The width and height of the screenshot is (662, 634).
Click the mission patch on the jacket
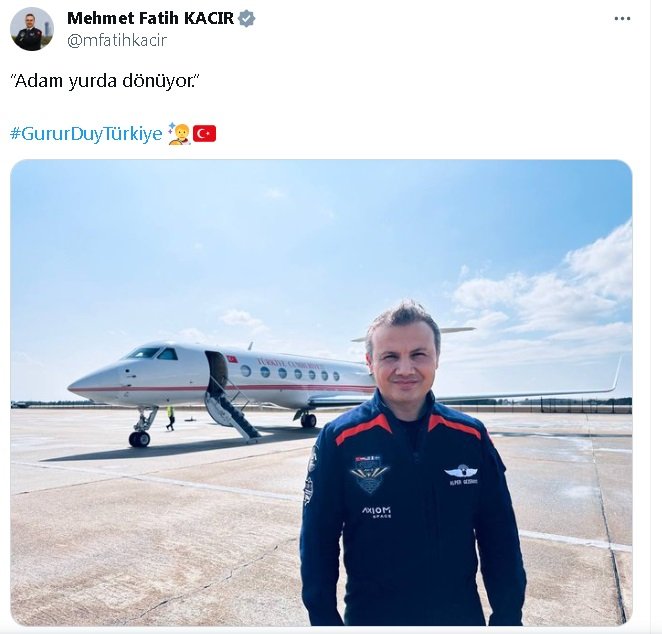click(369, 474)
